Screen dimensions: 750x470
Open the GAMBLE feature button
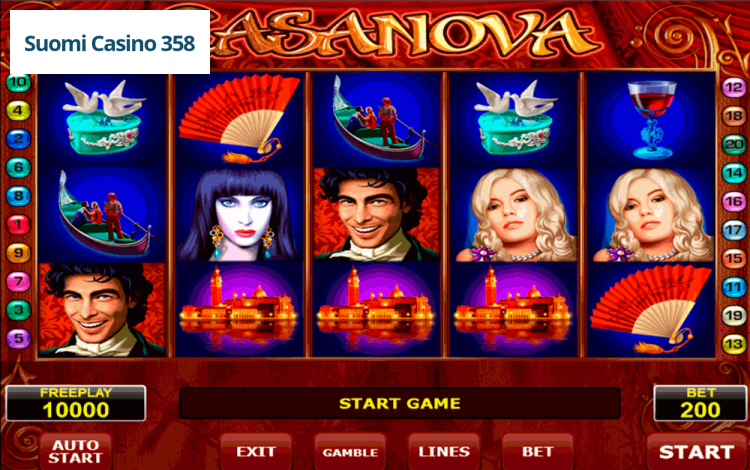tap(350, 452)
